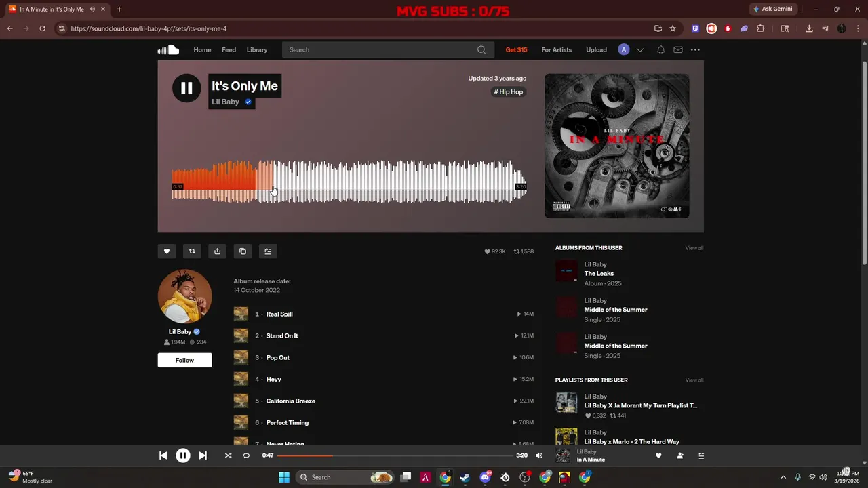Add album to Next up queue icon

(x=268, y=251)
